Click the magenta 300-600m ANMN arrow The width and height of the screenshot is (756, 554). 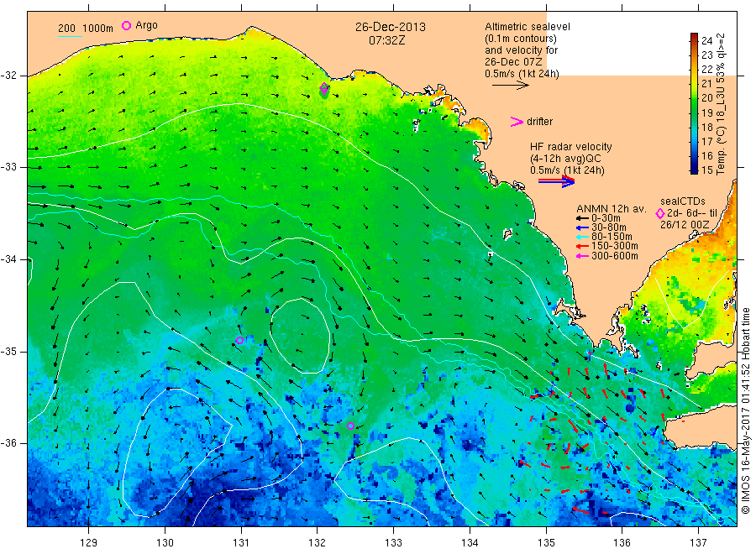tap(582, 256)
